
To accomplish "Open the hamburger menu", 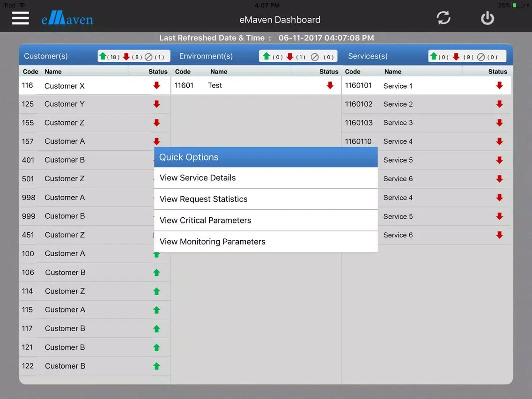I will (20, 18).
